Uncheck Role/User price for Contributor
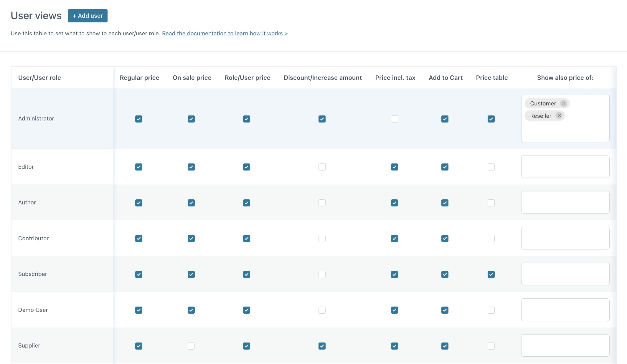The height and width of the screenshot is (364, 627). point(247,239)
